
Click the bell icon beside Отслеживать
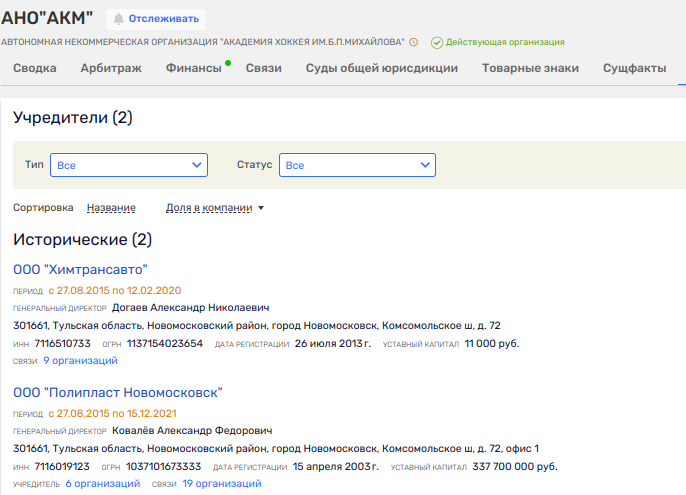(119, 19)
